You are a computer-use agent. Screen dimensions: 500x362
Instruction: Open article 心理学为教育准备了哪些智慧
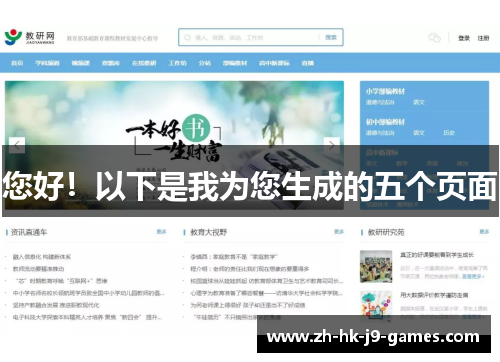pos(266,293)
